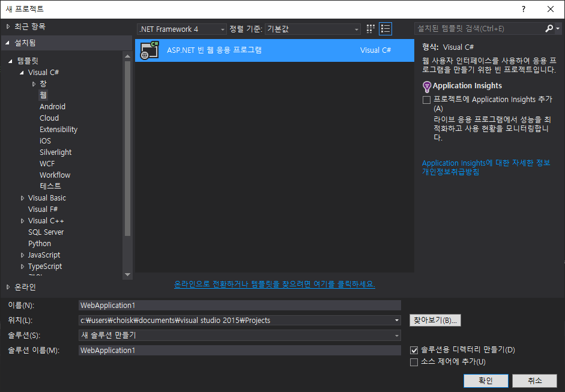Collapse the 템플릿 tree node

[10, 61]
